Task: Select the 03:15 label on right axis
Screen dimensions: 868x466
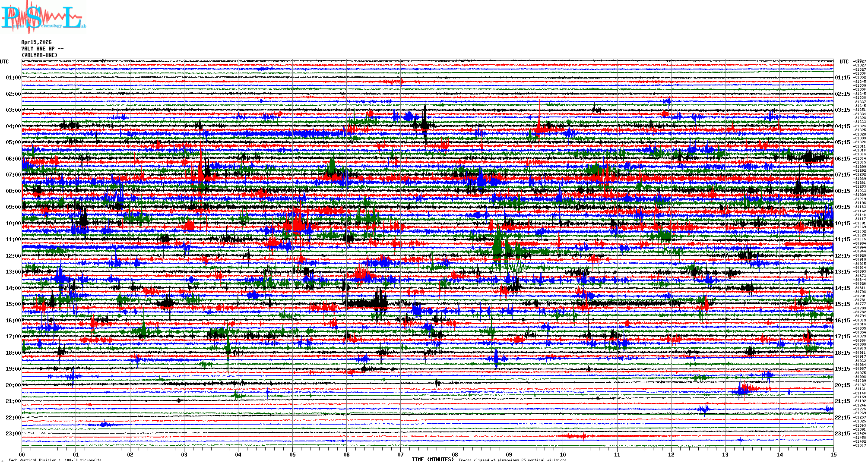Action: click(x=842, y=110)
